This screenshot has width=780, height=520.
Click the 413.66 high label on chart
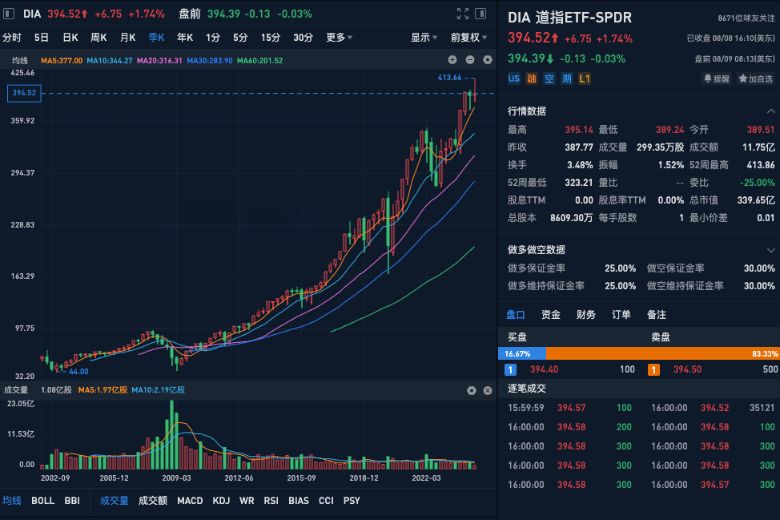[450, 78]
